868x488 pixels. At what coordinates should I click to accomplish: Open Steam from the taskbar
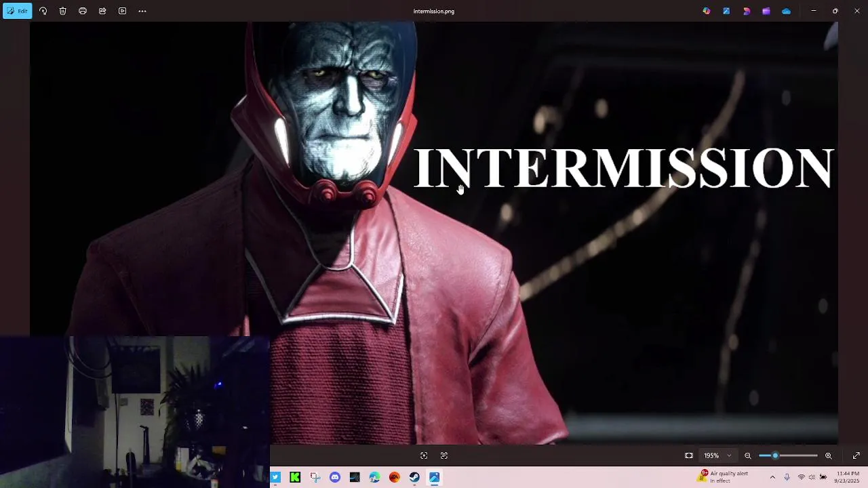[414, 477]
